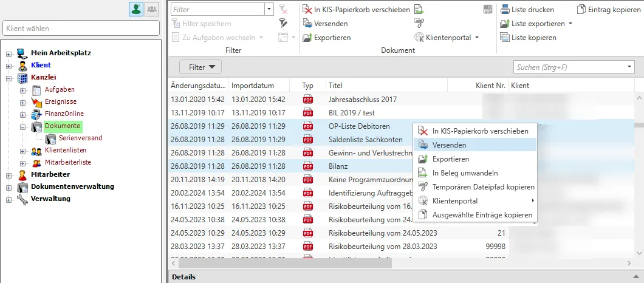The width and height of the screenshot is (644, 283).
Task: Sort by the Titel column header
Action: pos(386,86)
